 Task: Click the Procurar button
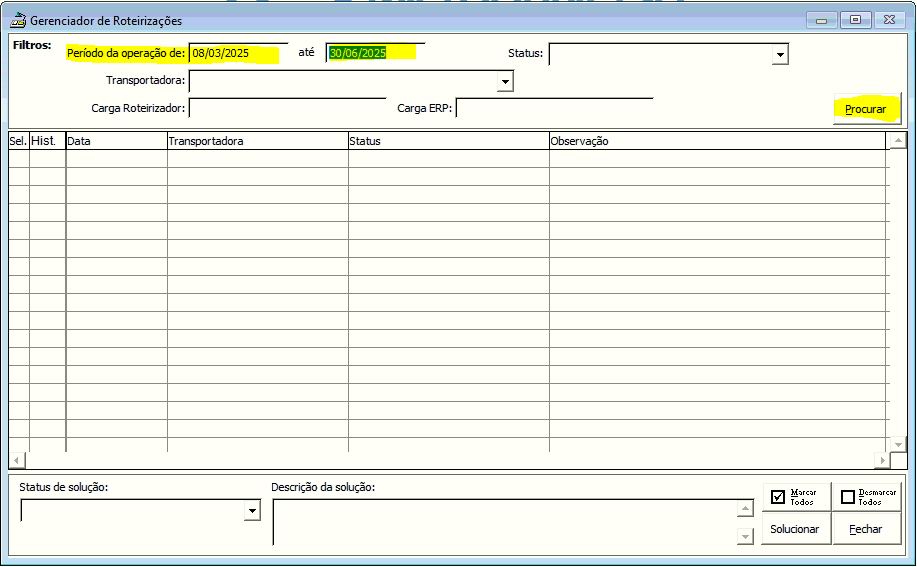click(x=867, y=109)
